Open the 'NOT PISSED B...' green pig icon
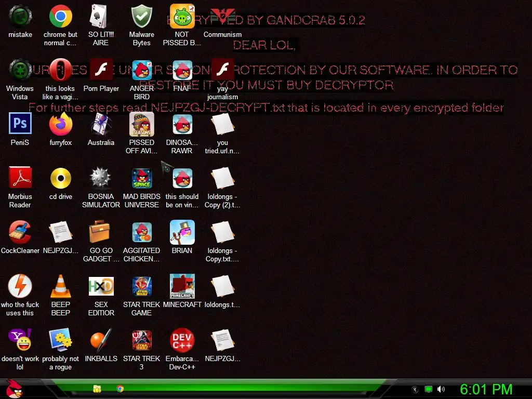This screenshot has width=532, height=399. [182, 16]
